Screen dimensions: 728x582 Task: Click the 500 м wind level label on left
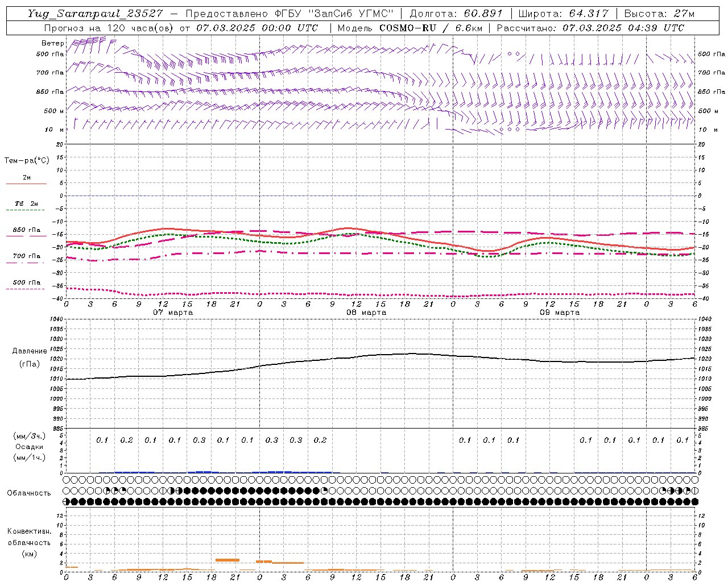54,111
